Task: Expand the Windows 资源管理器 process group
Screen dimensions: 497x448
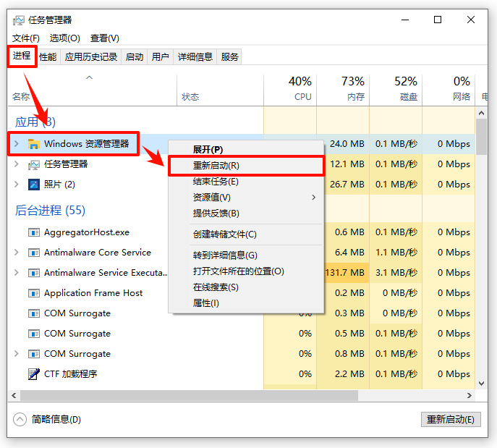Action: point(17,144)
